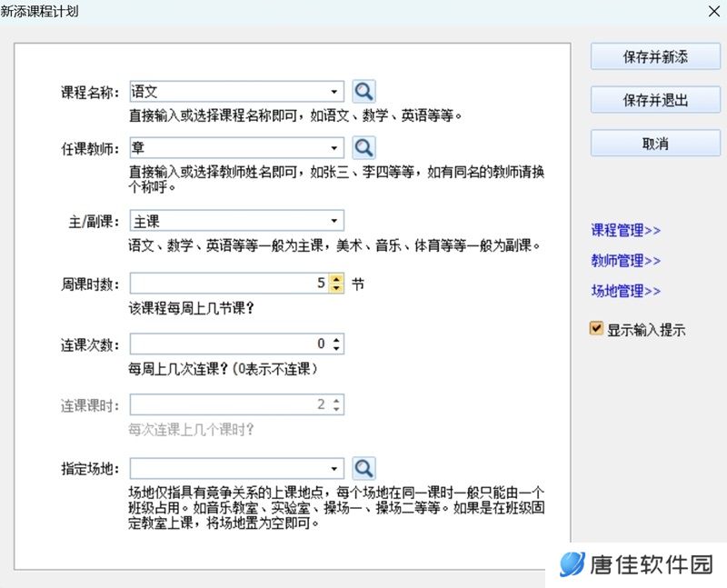727x588 pixels.
Task: Click the 任课教师: label
Action: point(90,149)
